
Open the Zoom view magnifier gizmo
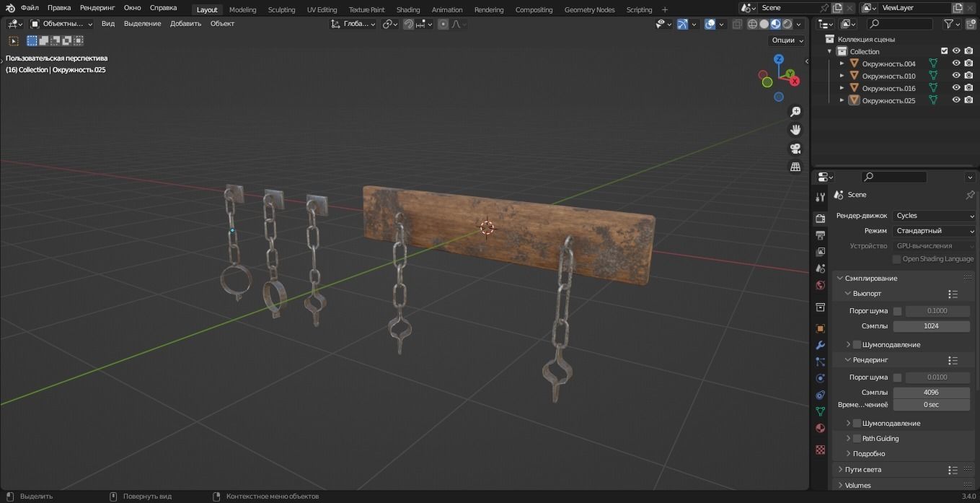point(795,112)
